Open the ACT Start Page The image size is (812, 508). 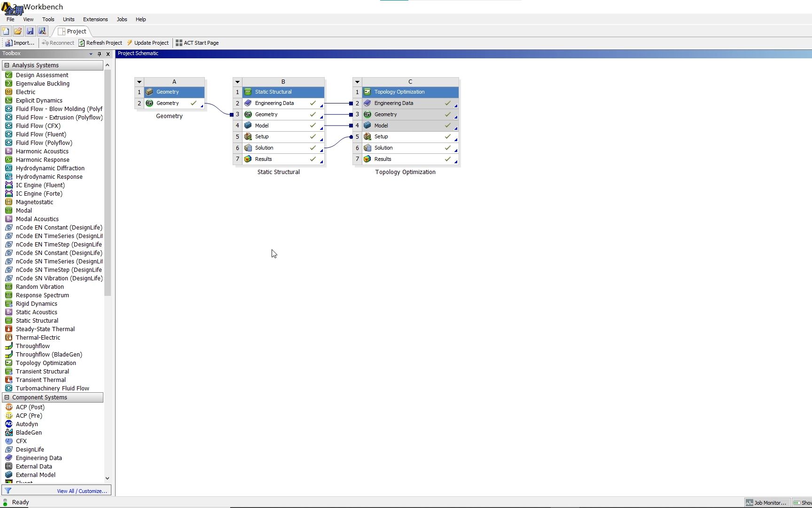197,43
